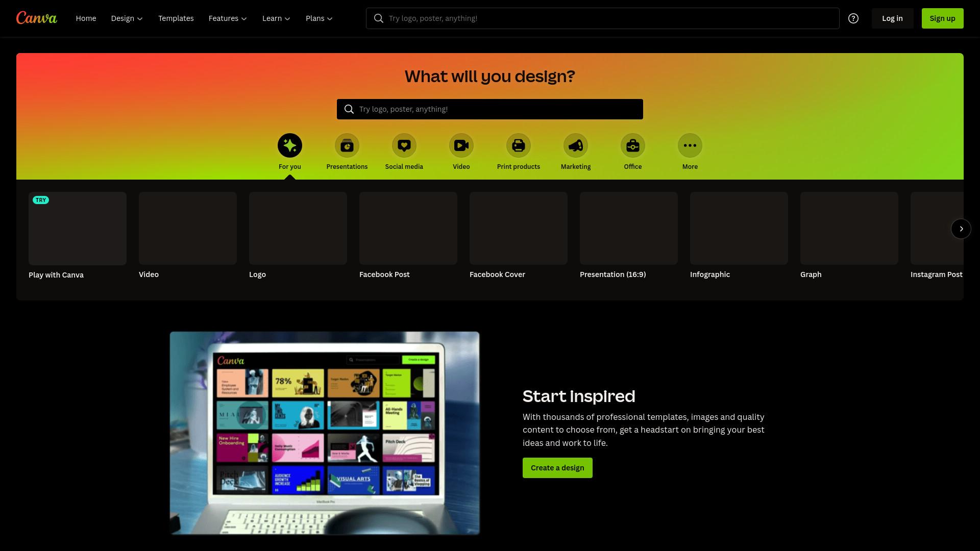Image resolution: width=980 pixels, height=551 pixels.
Task: Focus the top header search field
Action: click(602, 18)
